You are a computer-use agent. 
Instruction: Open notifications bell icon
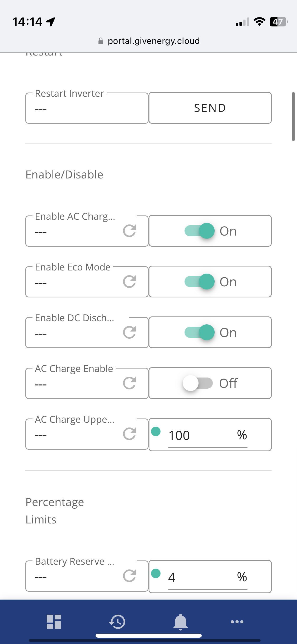pyautogui.click(x=180, y=622)
